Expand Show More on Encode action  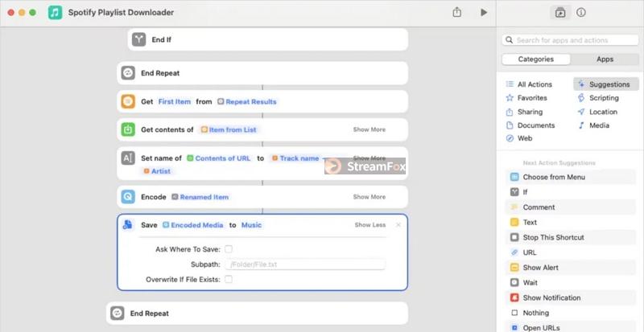[369, 197]
